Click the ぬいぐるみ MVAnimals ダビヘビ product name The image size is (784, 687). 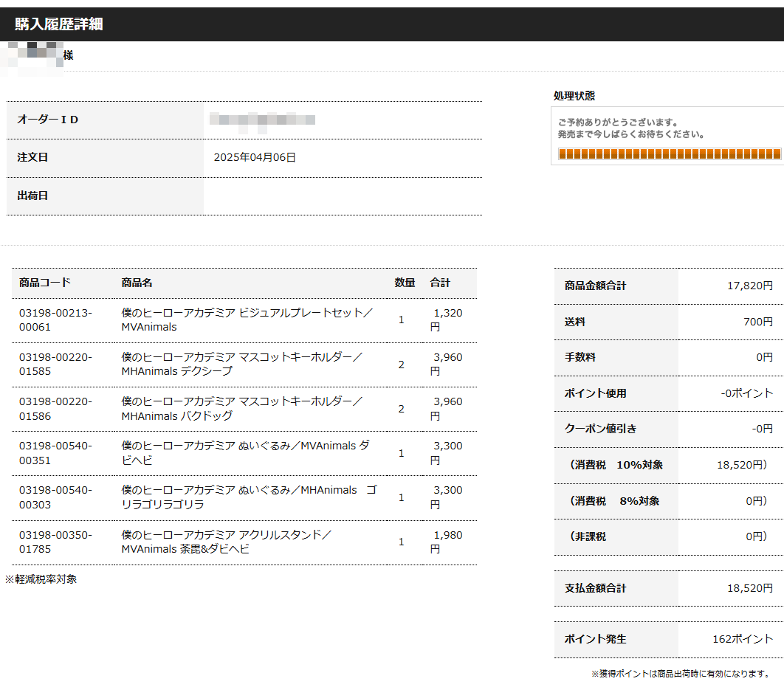click(246, 453)
